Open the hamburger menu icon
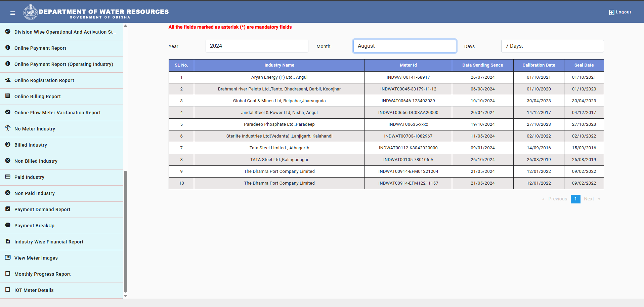 coord(13,13)
